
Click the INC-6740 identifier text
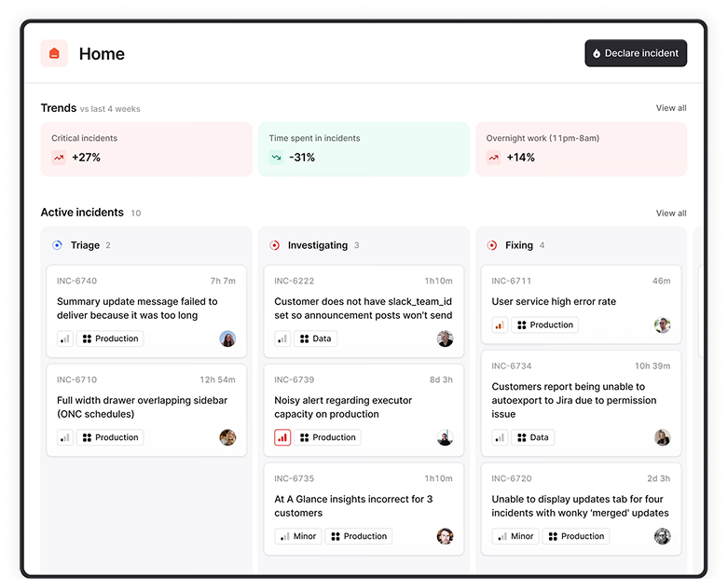click(76, 281)
